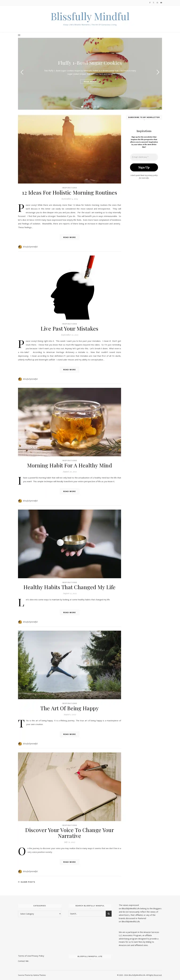Viewport: 180px width, 980px height.
Task: Open the Morning Habit tea cup thumbnail
Action: tap(69, 422)
